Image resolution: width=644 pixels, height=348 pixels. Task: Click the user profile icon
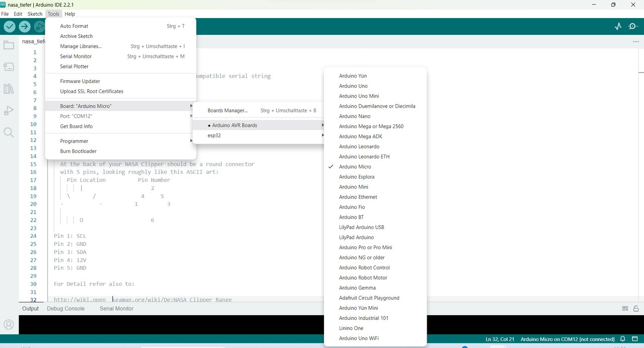(x=9, y=325)
